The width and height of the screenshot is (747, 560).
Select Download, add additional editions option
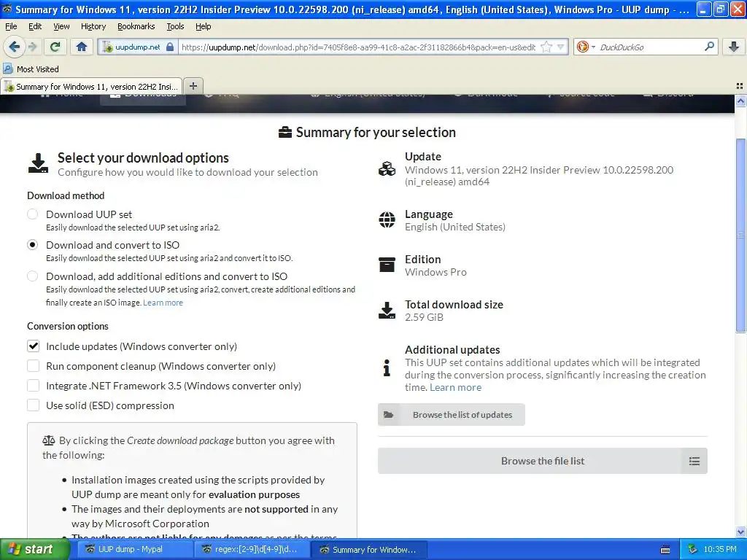[32, 276]
